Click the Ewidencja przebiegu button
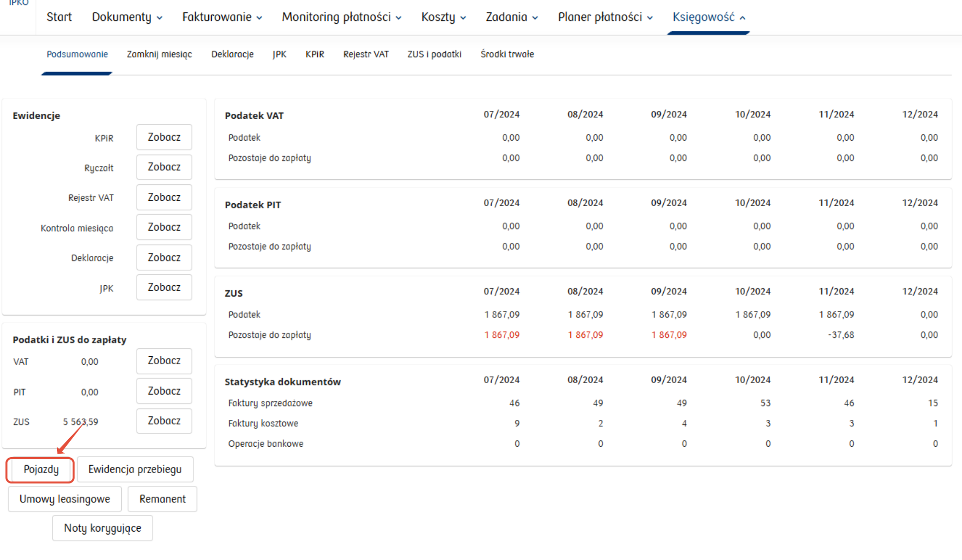The height and width of the screenshot is (560, 962). pyautogui.click(x=135, y=470)
